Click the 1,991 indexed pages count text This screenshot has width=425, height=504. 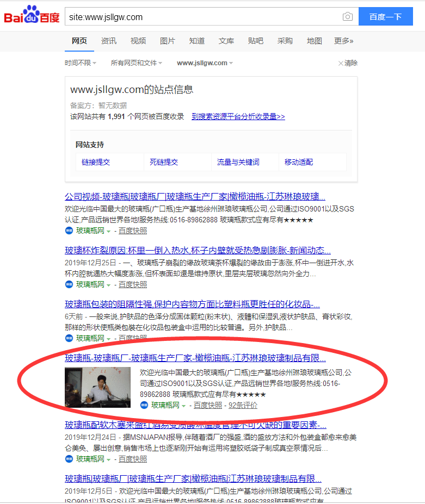point(116,116)
